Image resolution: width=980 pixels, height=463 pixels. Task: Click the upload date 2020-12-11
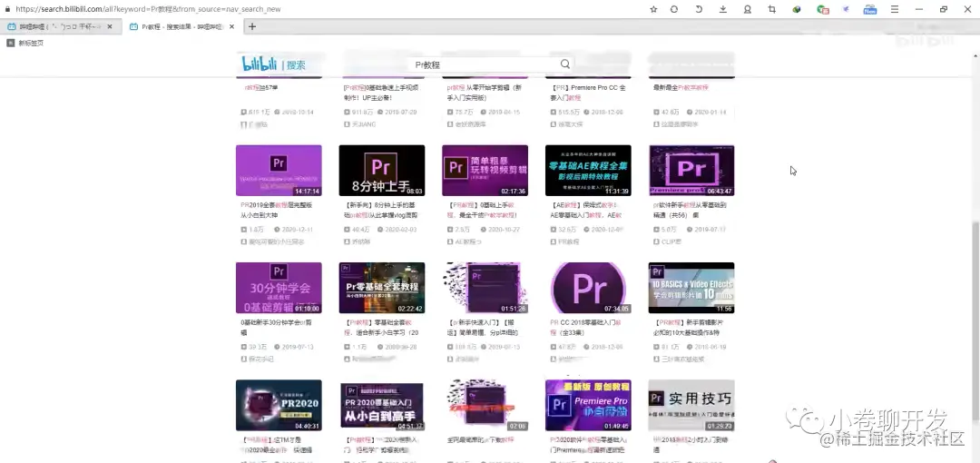point(298,230)
